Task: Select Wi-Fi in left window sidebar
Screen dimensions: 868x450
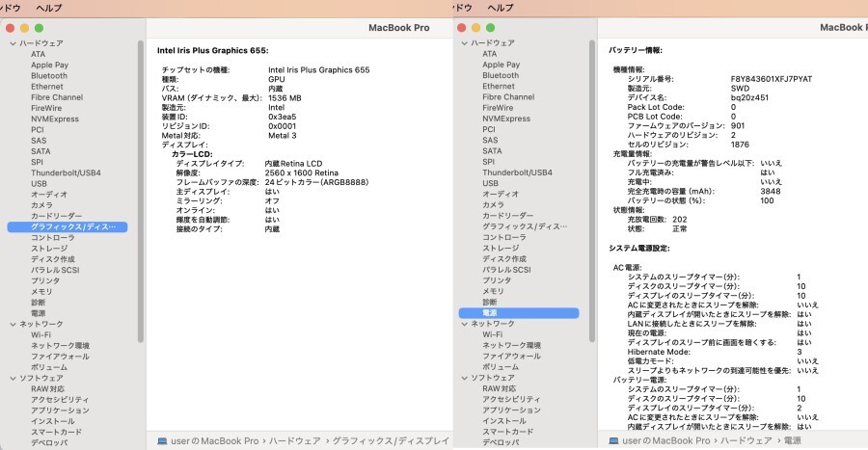Action: (41, 334)
